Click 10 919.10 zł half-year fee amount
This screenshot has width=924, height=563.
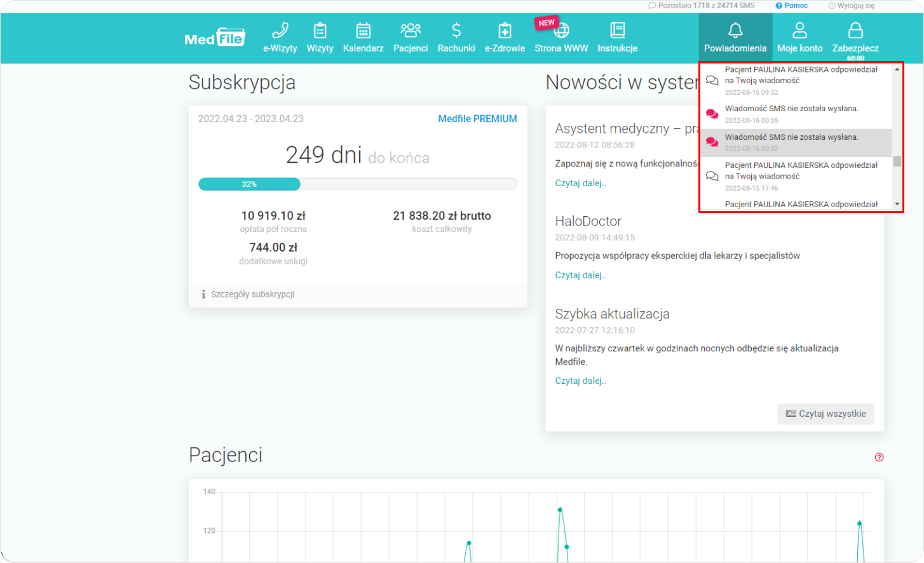point(273,216)
